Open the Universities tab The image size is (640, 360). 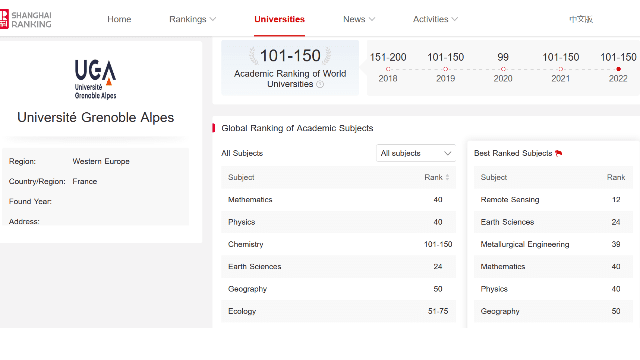279,19
